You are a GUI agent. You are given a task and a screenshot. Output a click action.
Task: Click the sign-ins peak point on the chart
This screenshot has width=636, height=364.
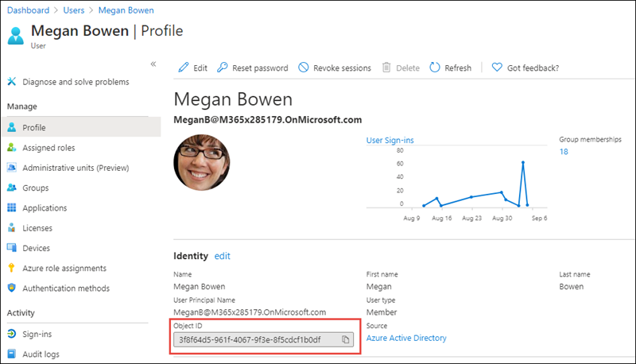523,163
